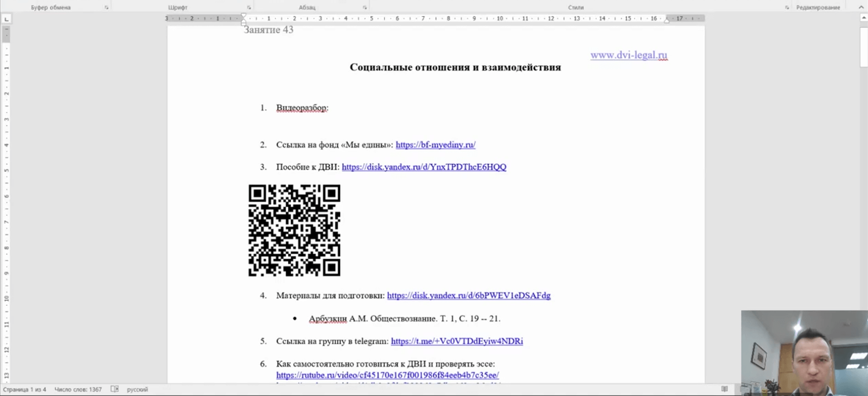Click the page indicator Страница 1 из 4

point(25,390)
